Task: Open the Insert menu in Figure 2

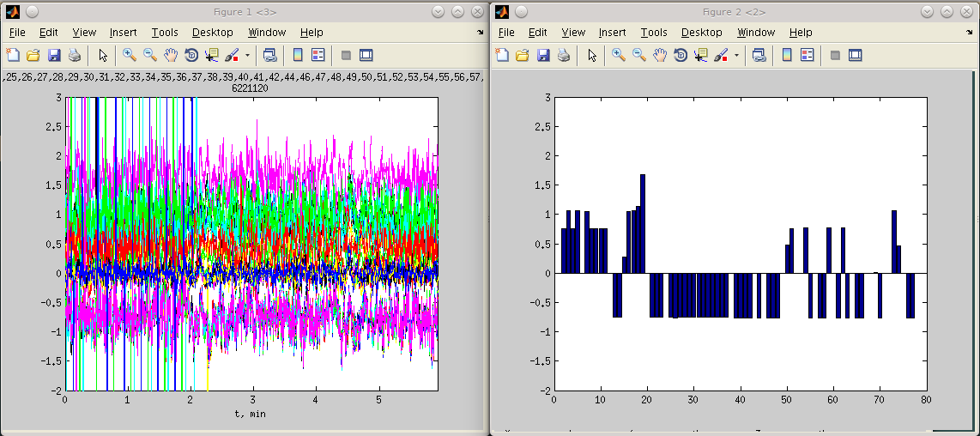Action: click(x=613, y=33)
